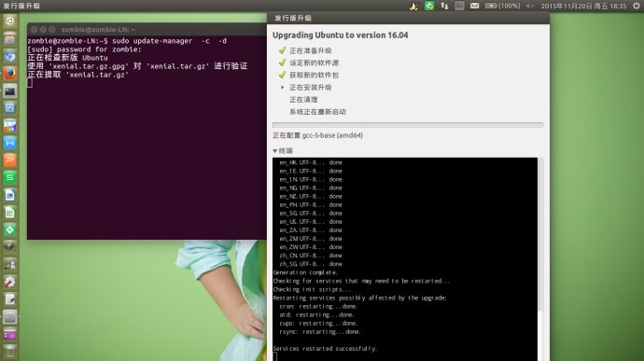
Task: Click the 'zh_CN.UTF-8... done' output line
Action: click(x=311, y=256)
